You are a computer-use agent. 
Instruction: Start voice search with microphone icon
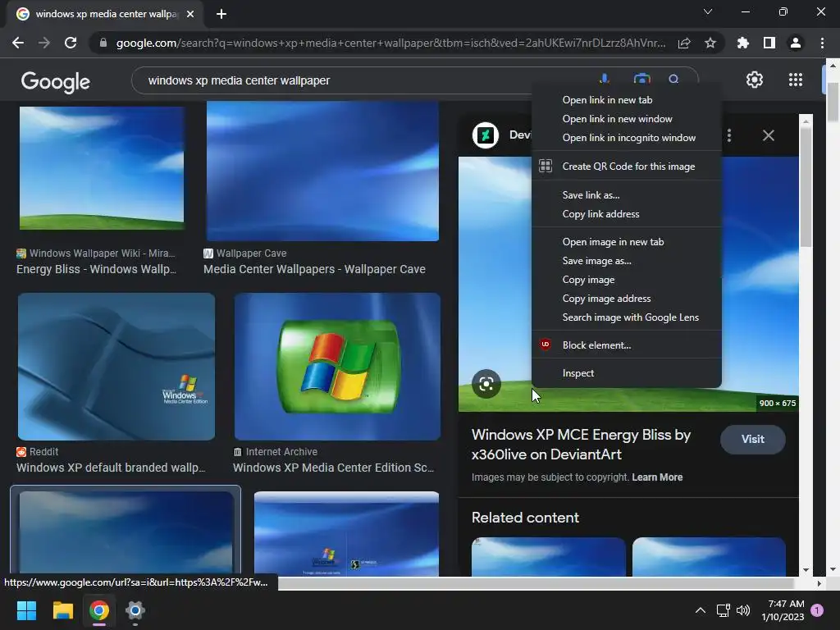coord(605,80)
